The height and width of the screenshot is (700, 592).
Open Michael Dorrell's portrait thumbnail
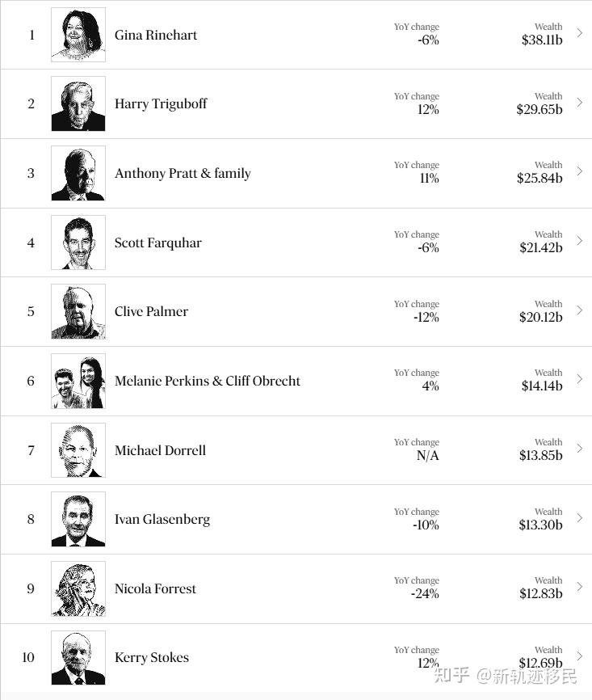78,450
